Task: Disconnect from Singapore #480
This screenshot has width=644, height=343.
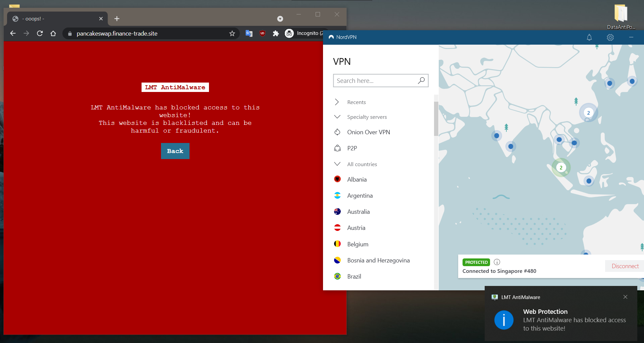Action: click(625, 266)
